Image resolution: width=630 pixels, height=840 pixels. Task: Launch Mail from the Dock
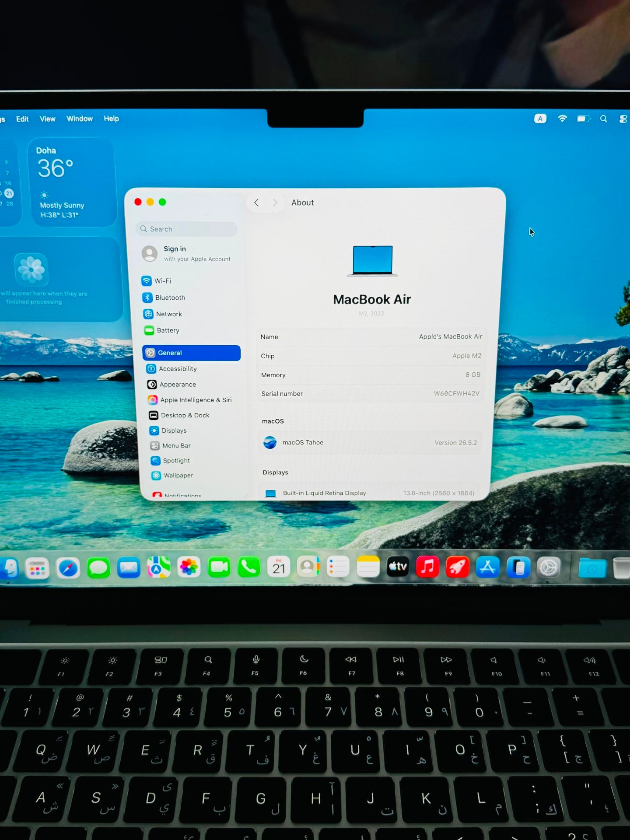click(129, 568)
